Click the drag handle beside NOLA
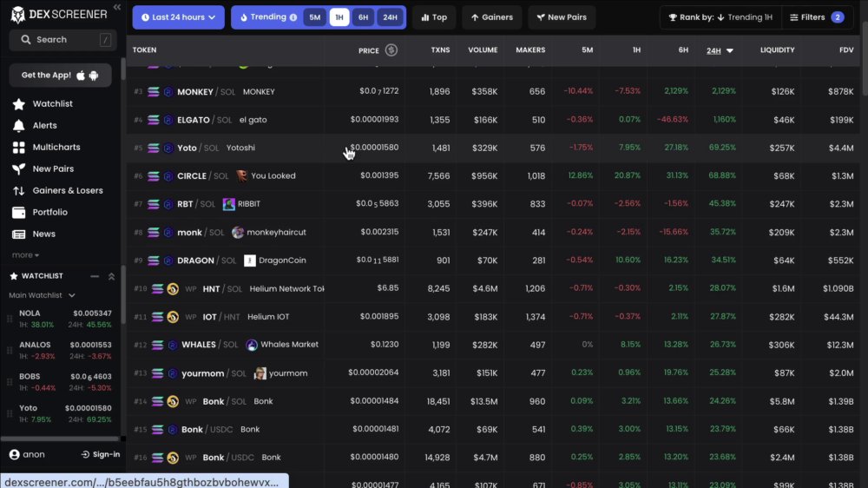 click(x=10, y=319)
